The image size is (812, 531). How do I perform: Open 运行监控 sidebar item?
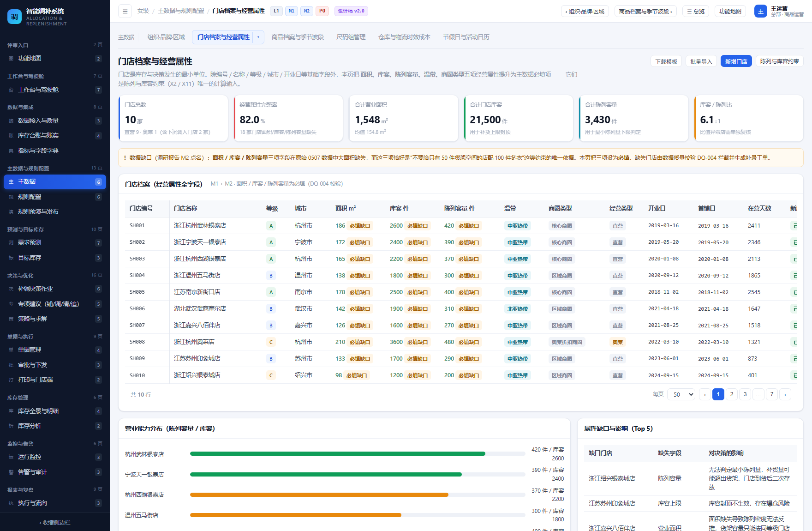55,457
